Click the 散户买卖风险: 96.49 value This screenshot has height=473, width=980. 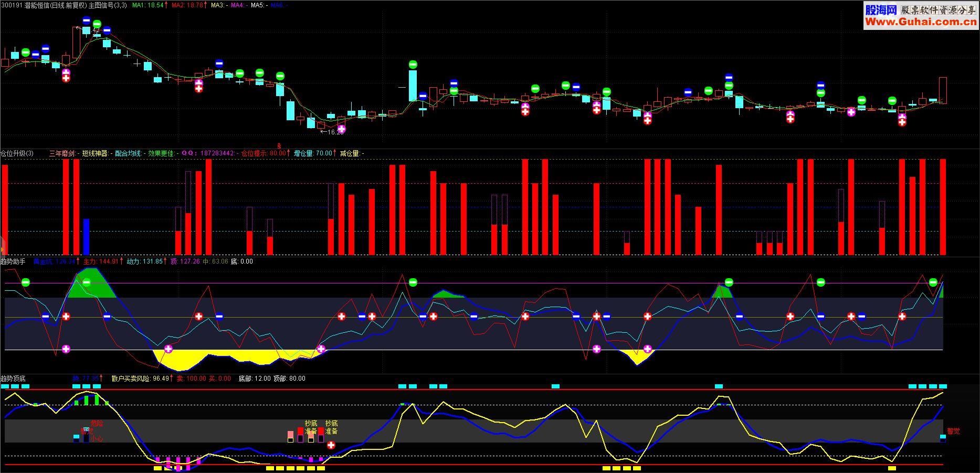[x=140, y=378]
